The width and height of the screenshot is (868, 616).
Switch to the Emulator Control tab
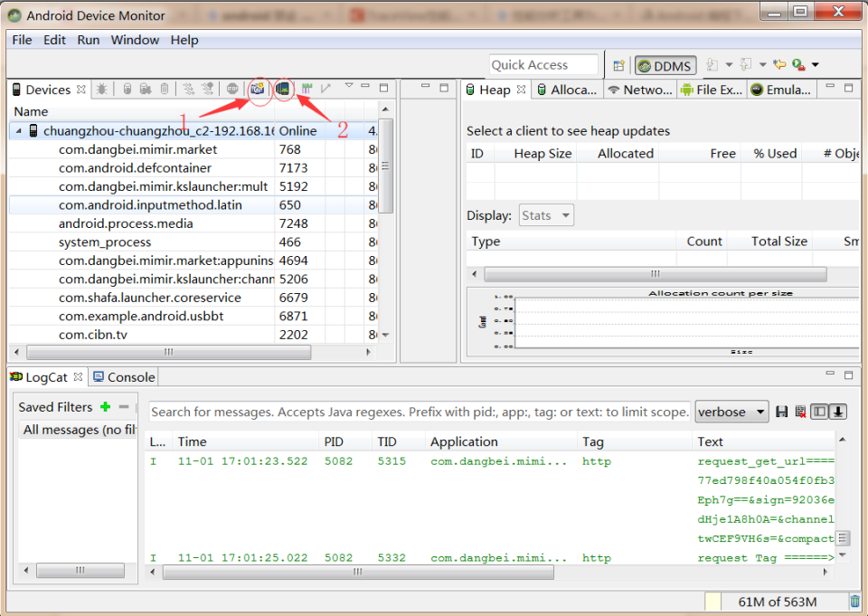tap(781, 90)
